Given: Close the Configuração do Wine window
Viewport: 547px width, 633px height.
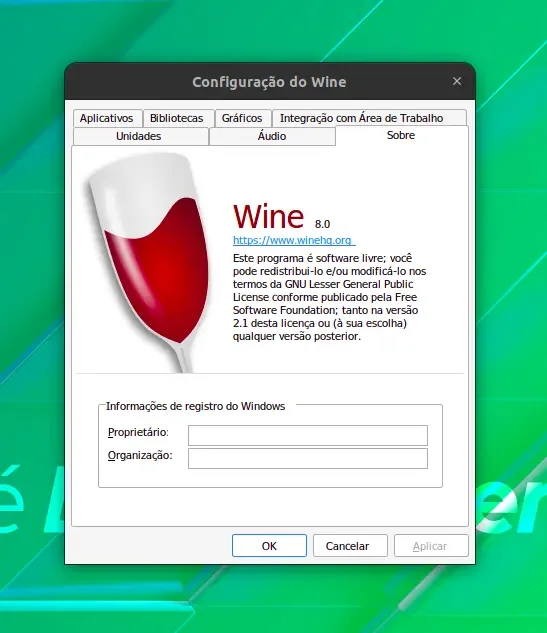Looking at the screenshot, I should (x=457, y=81).
